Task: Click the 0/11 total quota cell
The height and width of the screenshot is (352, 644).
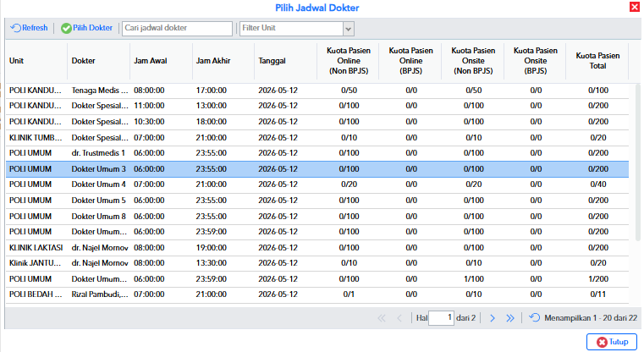Action: click(x=598, y=294)
